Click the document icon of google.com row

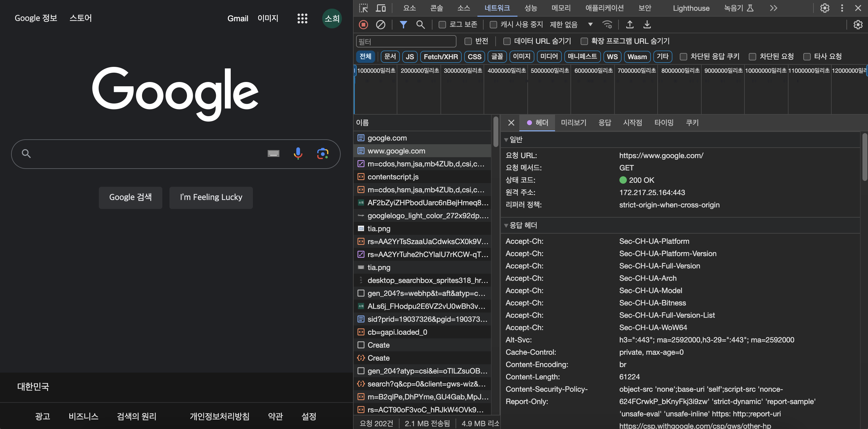(361, 138)
